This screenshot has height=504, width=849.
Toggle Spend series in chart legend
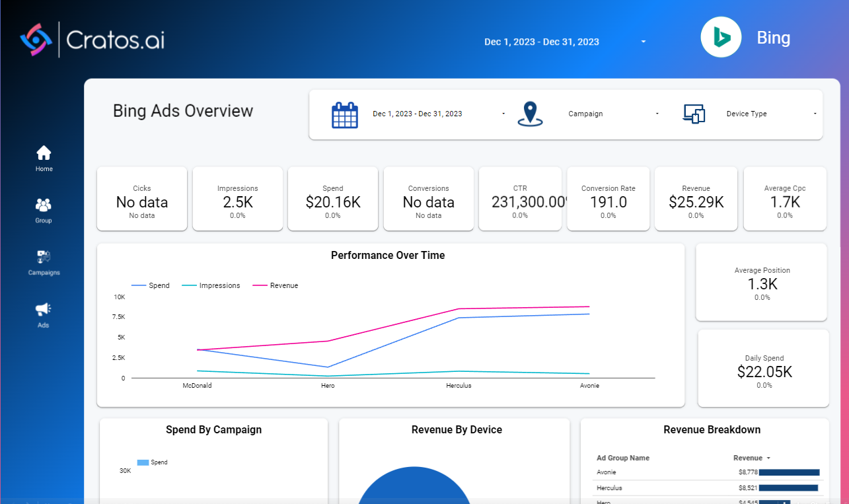pos(151,285)
